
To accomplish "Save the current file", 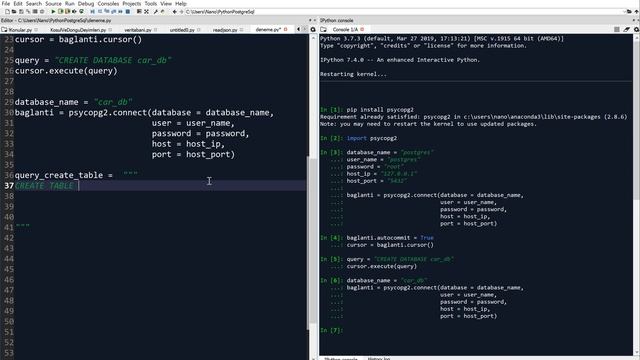I will [21, 12].
